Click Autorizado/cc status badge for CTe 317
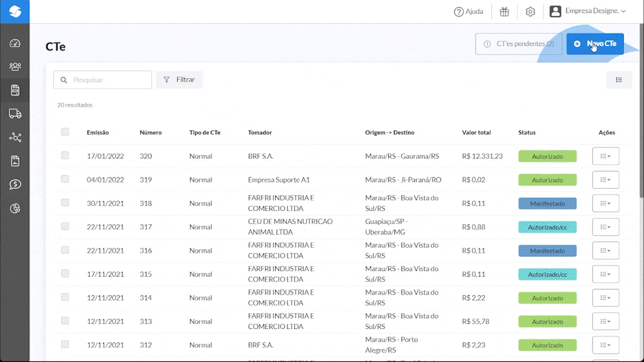This screenshot has width=644, height=362. (547, 227)
